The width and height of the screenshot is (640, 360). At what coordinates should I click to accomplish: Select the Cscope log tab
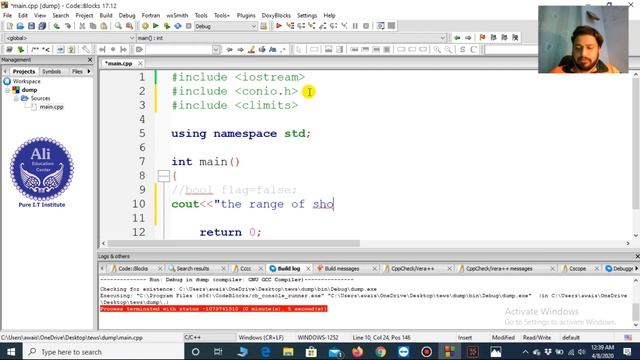pyautogui.click(x=577, y=269)
